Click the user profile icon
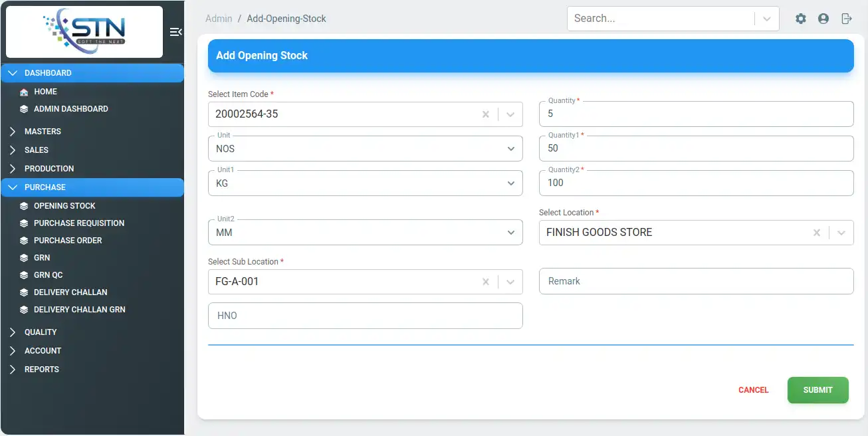Screen dimensions: 868x436 point(823,19)
